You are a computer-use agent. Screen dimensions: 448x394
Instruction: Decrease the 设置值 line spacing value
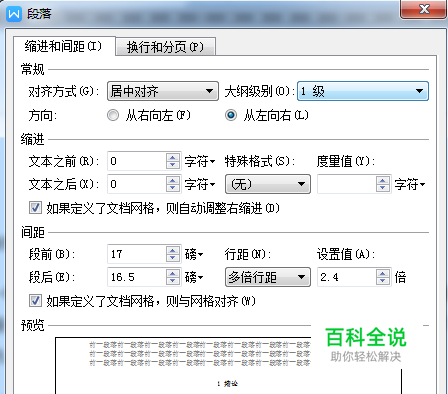383,281
